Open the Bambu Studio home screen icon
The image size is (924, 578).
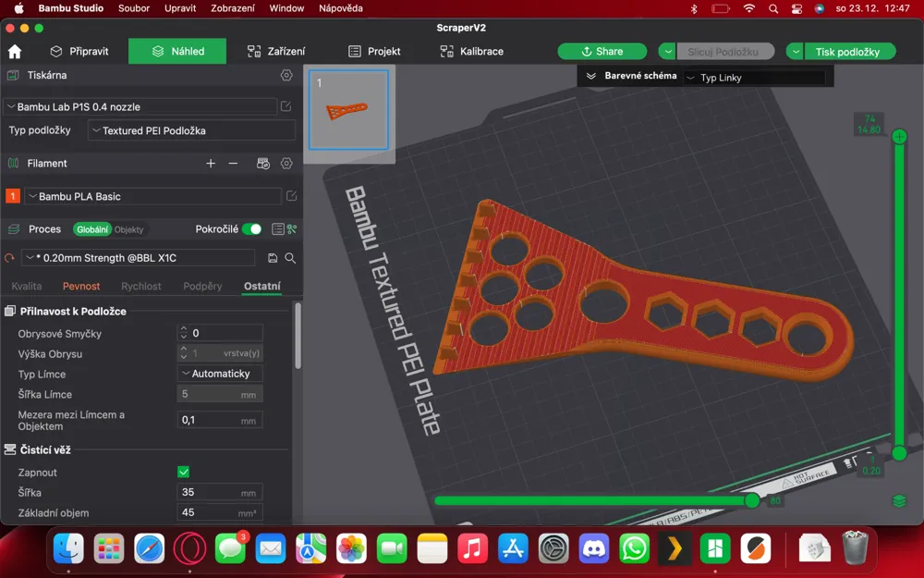click(x=15, y=51)
